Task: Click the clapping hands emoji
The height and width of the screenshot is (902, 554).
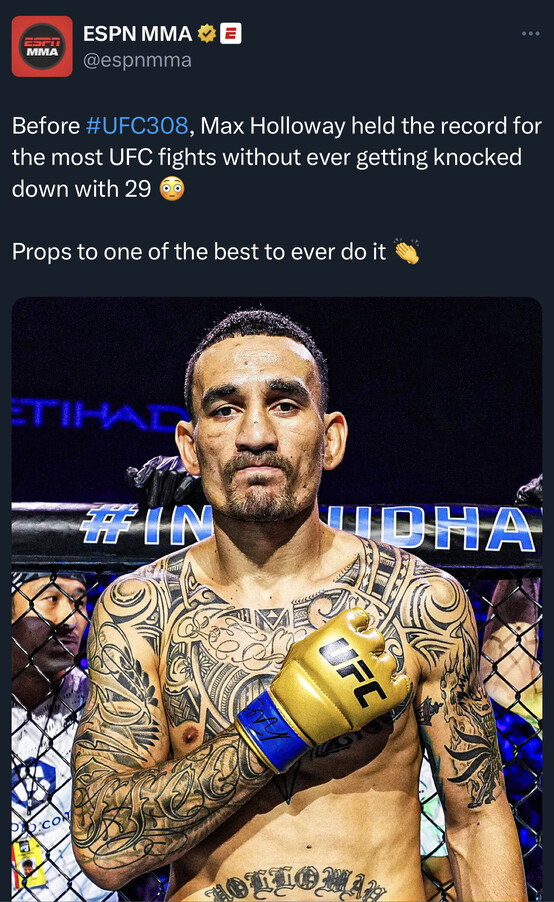Action: click(406, 251)
